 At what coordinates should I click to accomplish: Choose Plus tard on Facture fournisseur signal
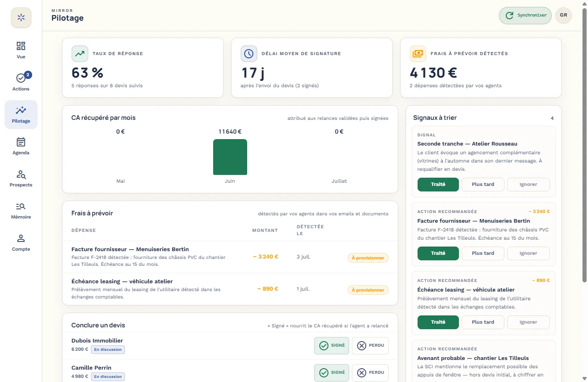point(483,253)
